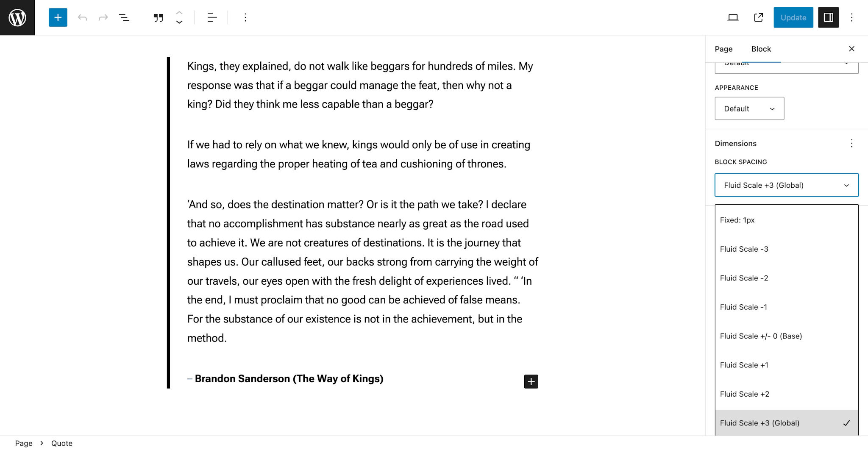
Task: Move the Quote block down
Action: [179, 22]
